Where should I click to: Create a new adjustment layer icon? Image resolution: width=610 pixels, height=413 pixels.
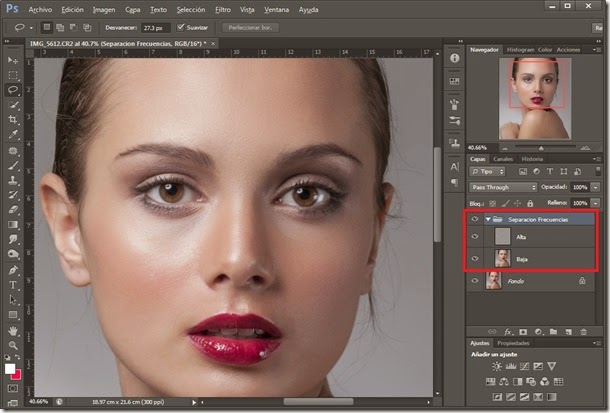(x=538, y=332)
